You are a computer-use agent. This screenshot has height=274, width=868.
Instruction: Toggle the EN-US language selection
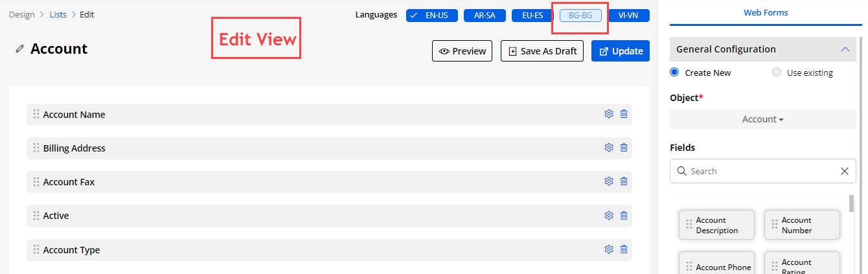point(432,16)
